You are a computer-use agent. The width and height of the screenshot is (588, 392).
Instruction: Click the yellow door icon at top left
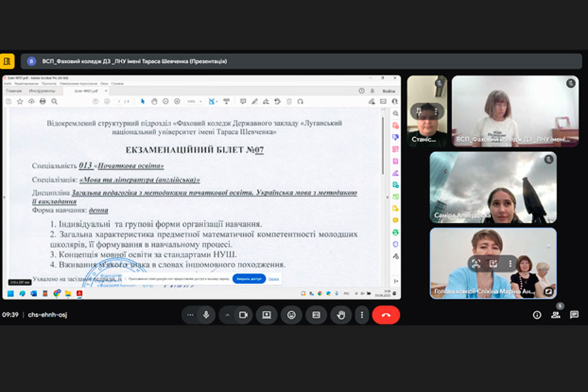[7, 61]
